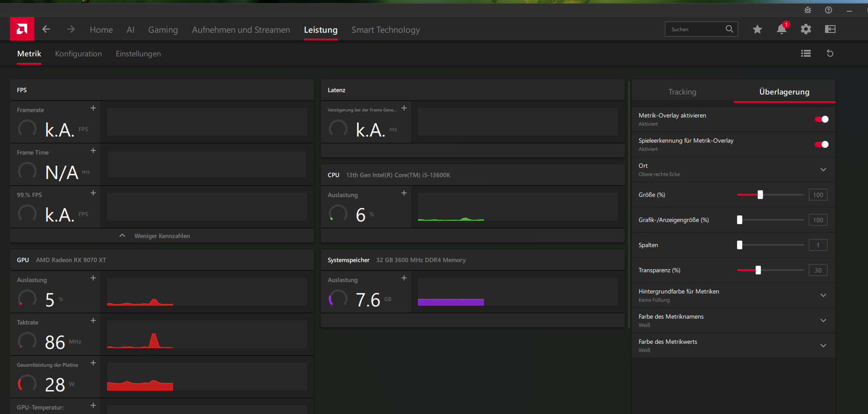Screen dimensions: 868x414
Task: Switch to Konfiguration sub-tab
Action: 78,54
